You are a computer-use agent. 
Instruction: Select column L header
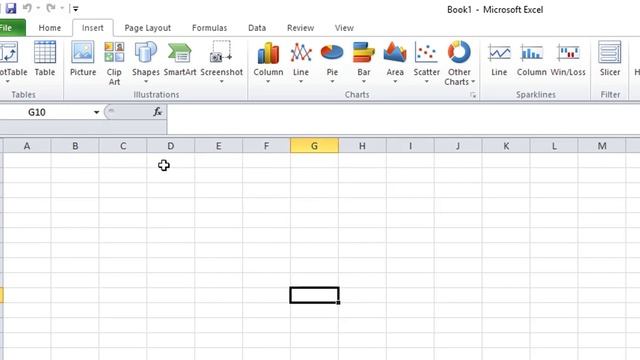click(554, 146)
